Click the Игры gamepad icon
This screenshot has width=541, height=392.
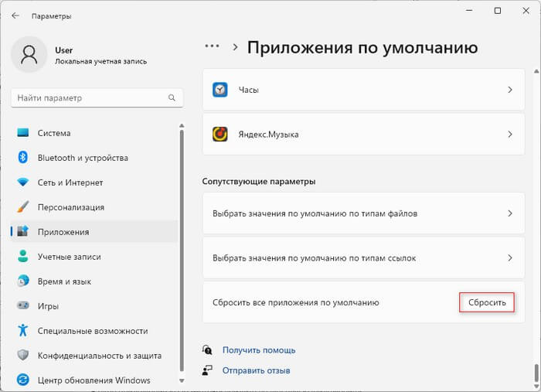(x=23, y=305)
